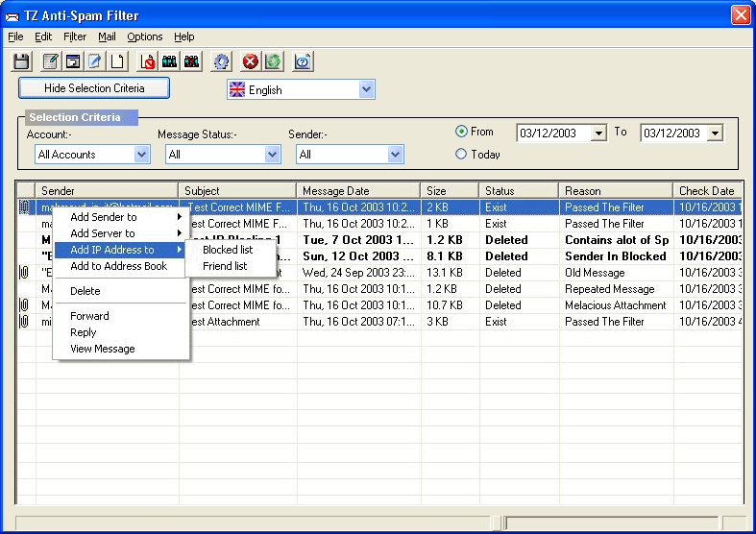Click the paperclip icon on the Melacious Attachment row
Screen dimensions: 756x534
click(x=24, y=305)
